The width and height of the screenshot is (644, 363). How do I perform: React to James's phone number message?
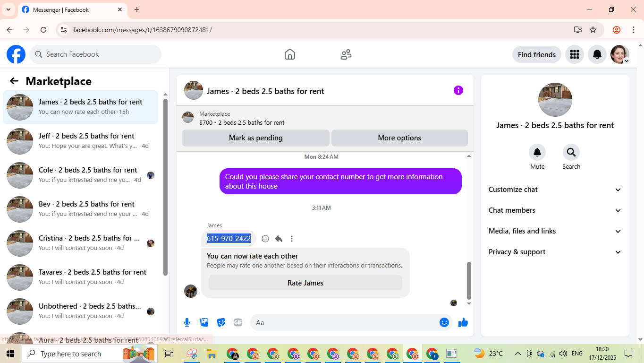pyautogui.click(x=265, y=239)
